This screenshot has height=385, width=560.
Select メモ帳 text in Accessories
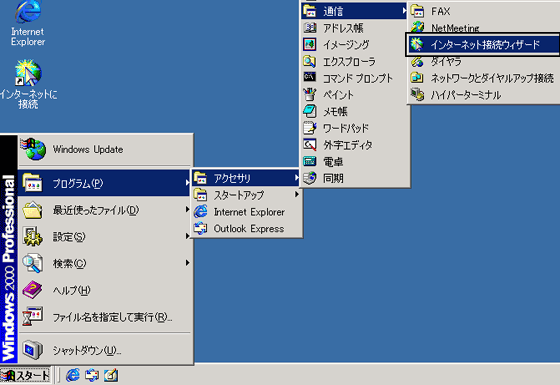point(335,111)
